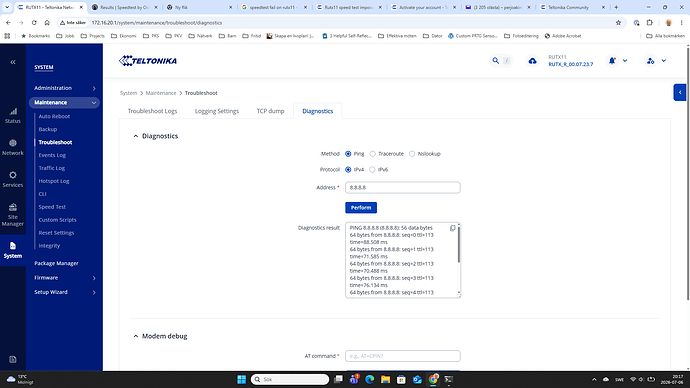
Task: Click the firmware cloud download icon
Action: click(x=532, y=61)
